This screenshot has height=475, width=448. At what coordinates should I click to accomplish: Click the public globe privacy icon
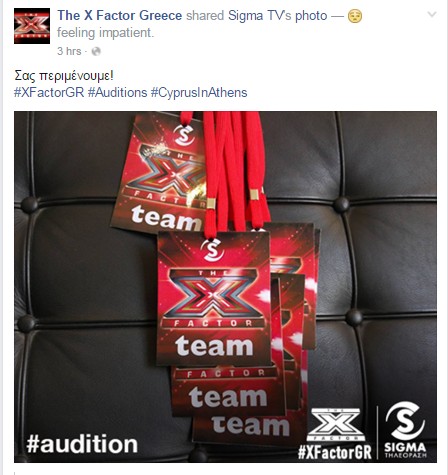tap(96, 51)
